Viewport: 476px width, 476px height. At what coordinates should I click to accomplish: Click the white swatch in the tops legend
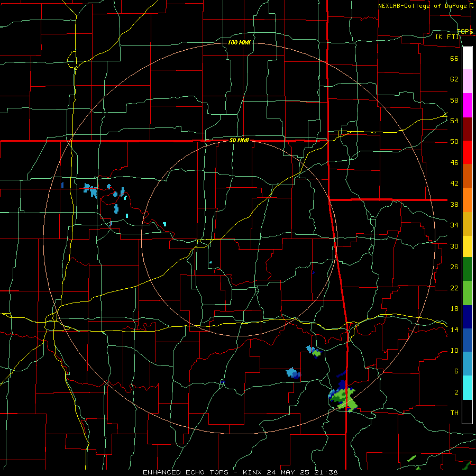click(x=467, y=58)
